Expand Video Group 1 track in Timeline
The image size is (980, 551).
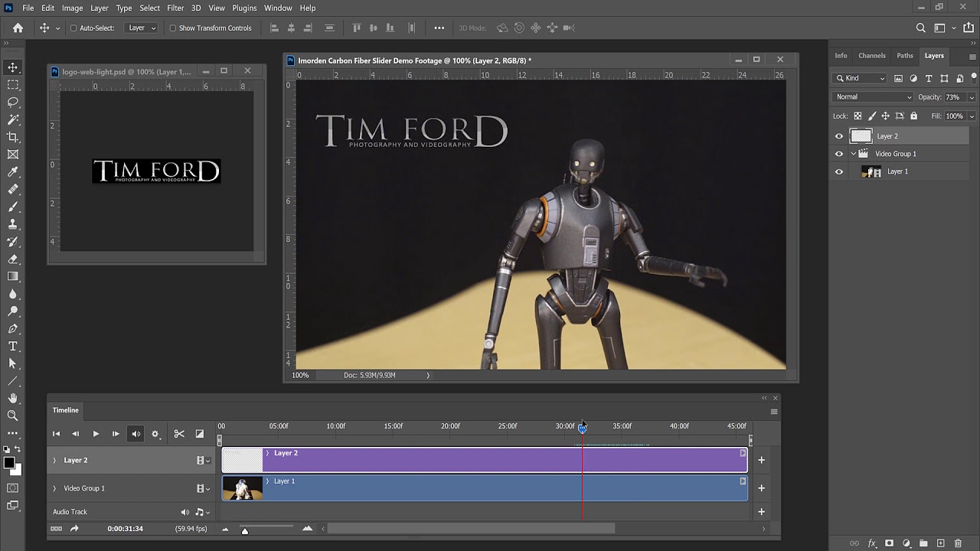click(54, 488)
